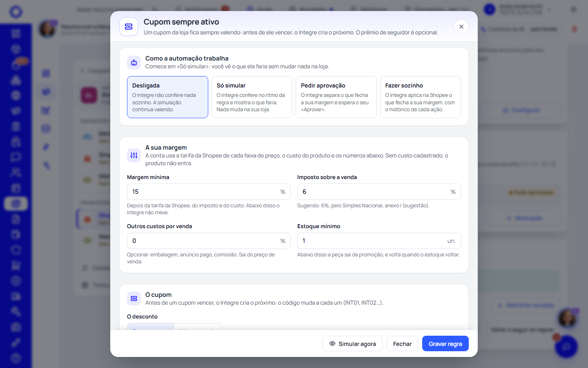Click the highlighted active item in the blue sidebar

coord(16,204)
